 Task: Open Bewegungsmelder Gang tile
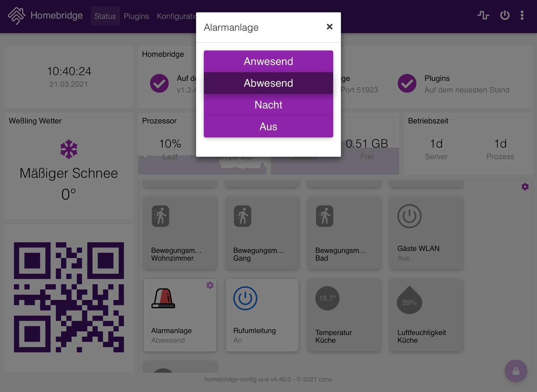tap(262, 233)
